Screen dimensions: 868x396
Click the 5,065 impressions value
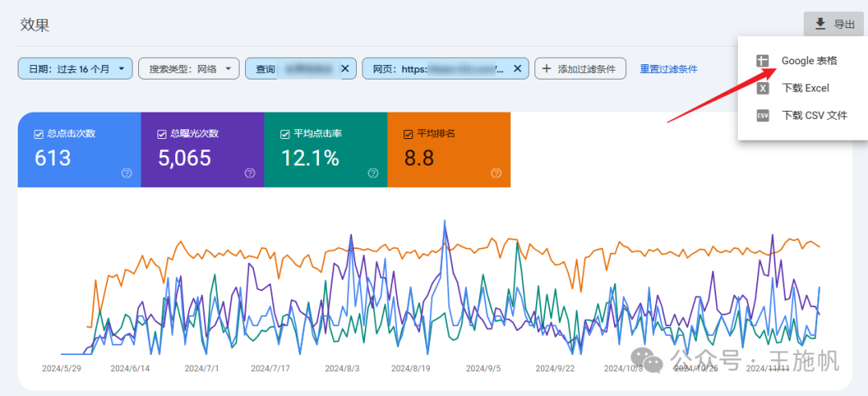[184, 158]
